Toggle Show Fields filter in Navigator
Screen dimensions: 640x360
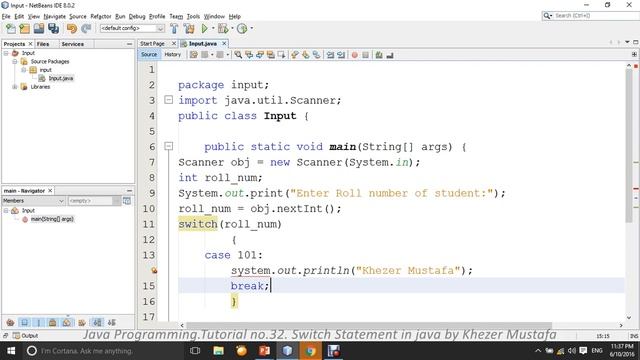click(x=24, y=322)
